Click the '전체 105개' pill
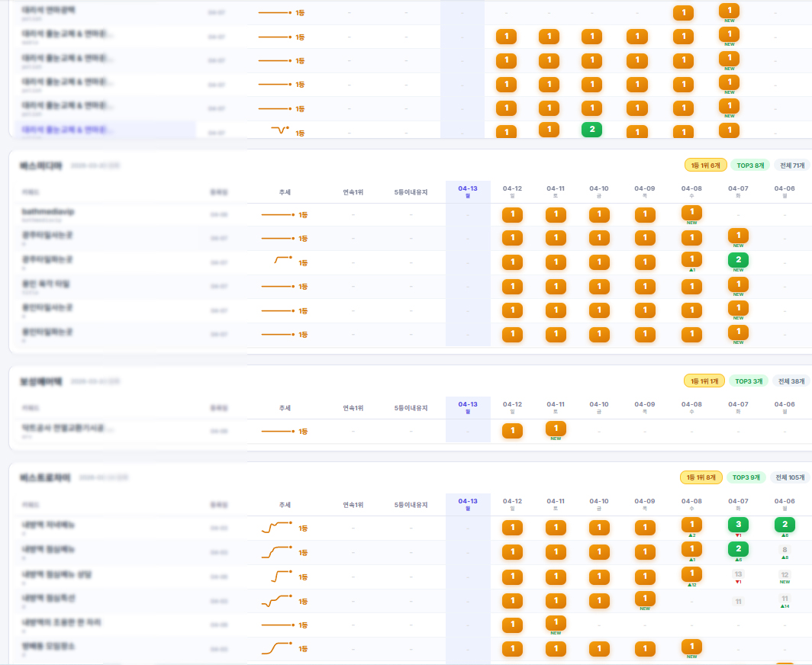 [789, 477]
